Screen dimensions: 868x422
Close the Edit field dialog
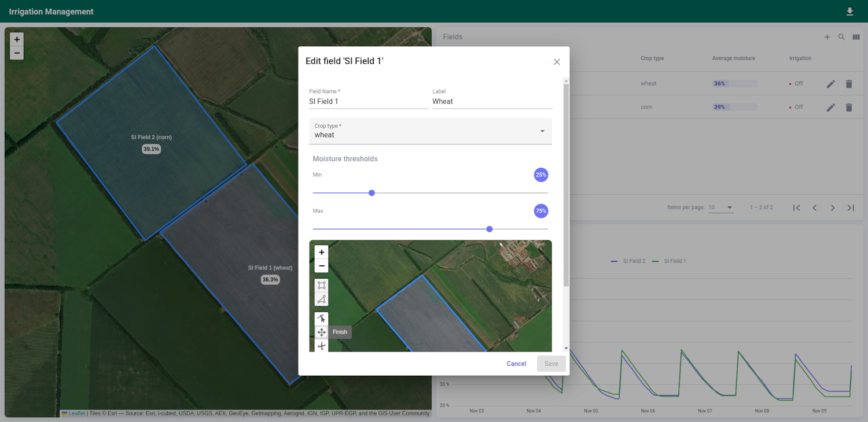(557, 62)
